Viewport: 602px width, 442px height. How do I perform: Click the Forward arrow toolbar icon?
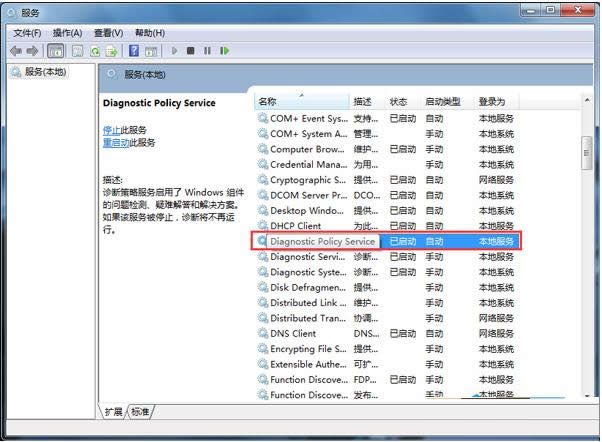click(x=32, y=51)
